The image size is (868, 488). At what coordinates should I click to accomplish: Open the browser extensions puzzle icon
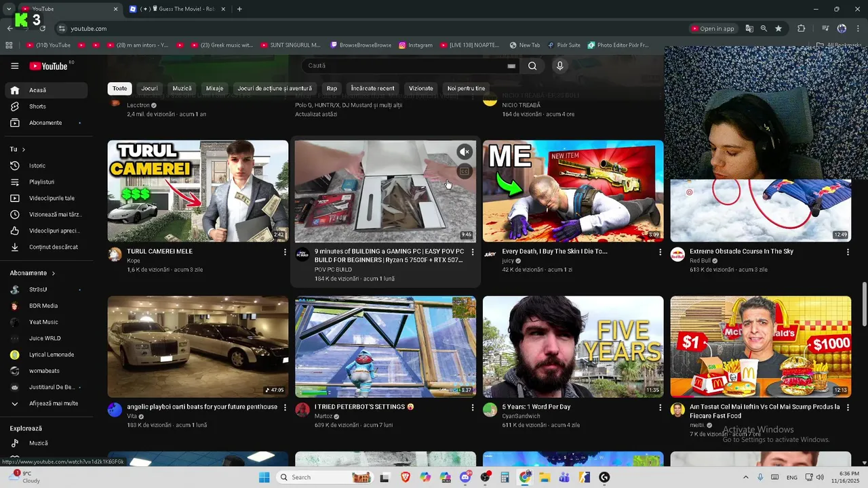(x=802, y=28)
